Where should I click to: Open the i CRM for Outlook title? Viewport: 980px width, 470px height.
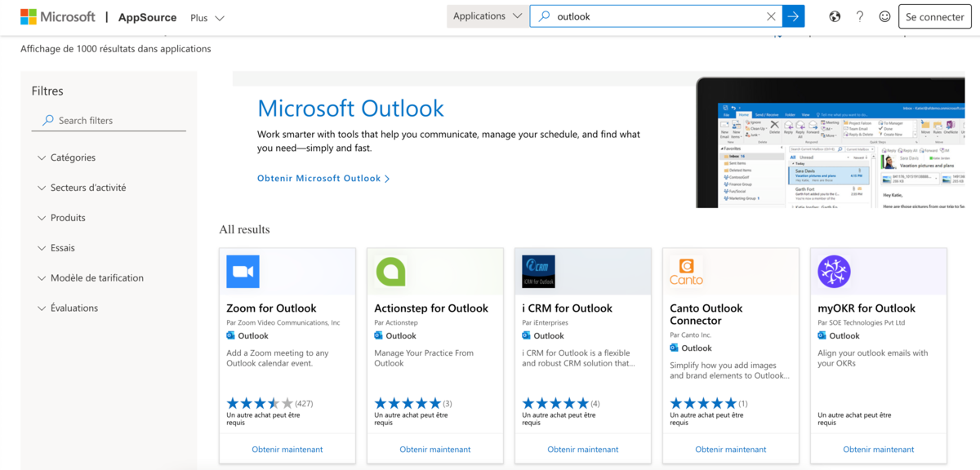click(x=567, y=308)
